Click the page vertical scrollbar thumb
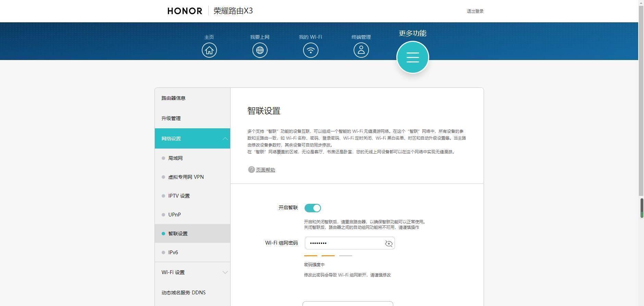The height and width of the screenshot is (306, 644). tap(641, 99)
